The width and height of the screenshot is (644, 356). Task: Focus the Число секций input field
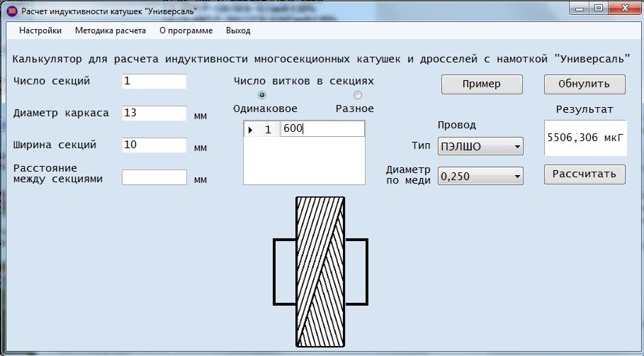[154, 82]
